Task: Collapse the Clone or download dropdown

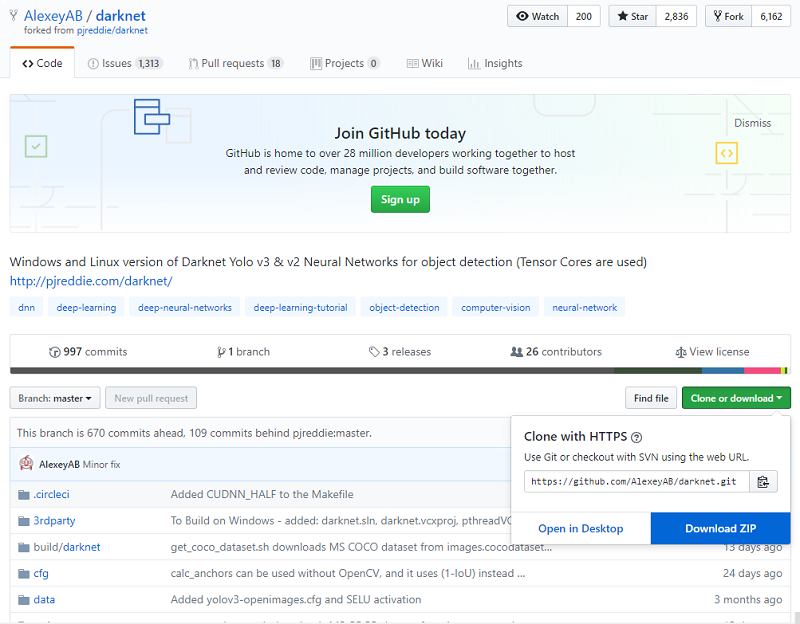Action: 736,398
